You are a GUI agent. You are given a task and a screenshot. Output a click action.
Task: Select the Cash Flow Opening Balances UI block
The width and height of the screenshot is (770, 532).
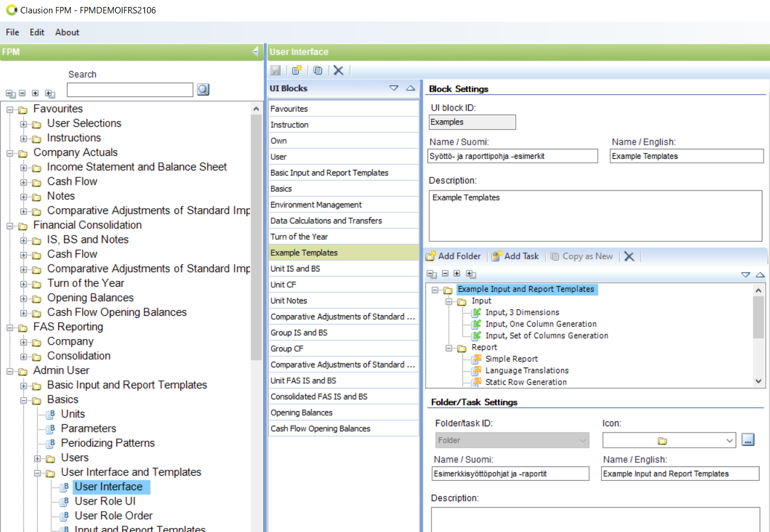tap(343, 429)
